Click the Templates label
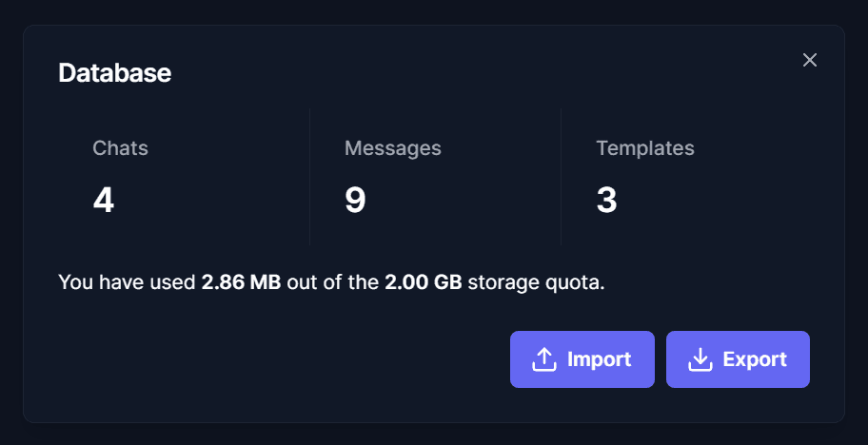Image resolution: width=868 pixels, height=445 pixels. [645, 148]
